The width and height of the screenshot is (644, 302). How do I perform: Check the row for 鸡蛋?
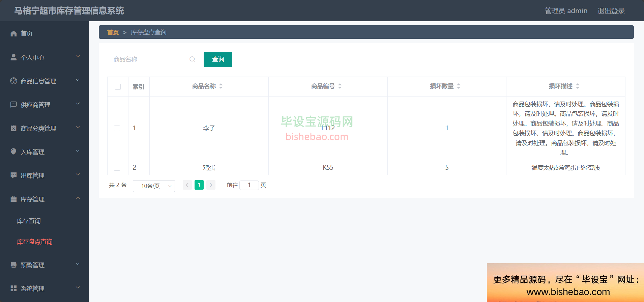point(117,167)
